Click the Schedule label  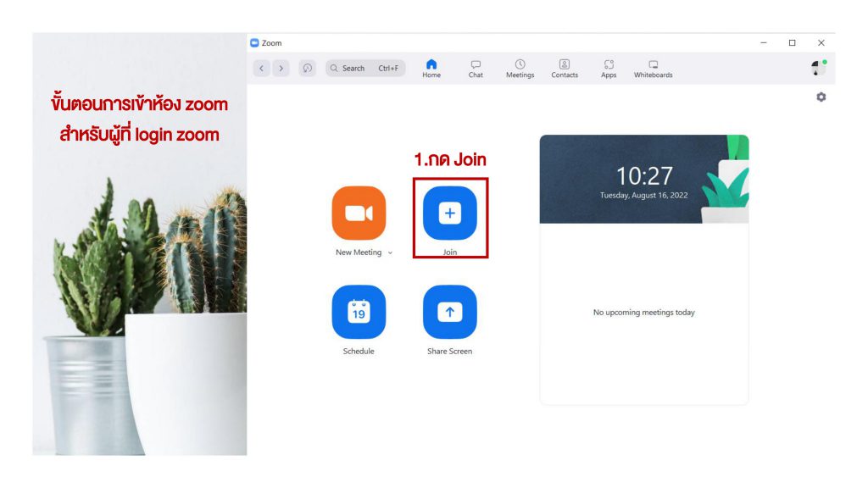[359, 352]
